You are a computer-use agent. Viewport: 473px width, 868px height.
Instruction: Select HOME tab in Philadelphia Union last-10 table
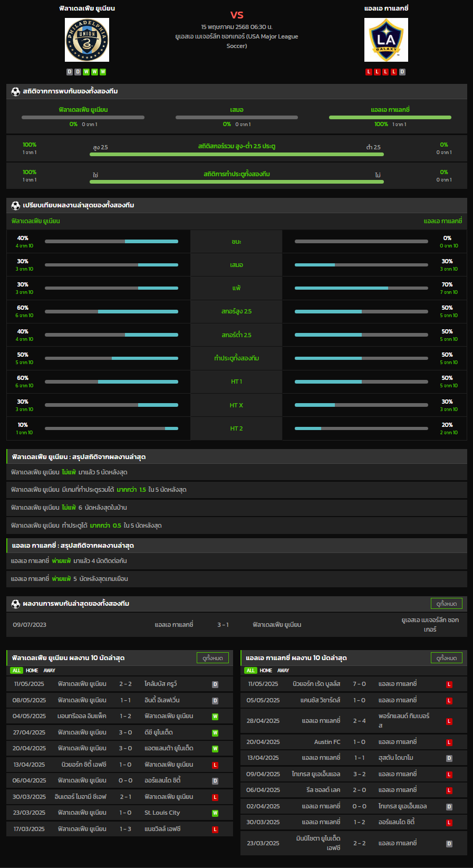(x=32, y=671)
